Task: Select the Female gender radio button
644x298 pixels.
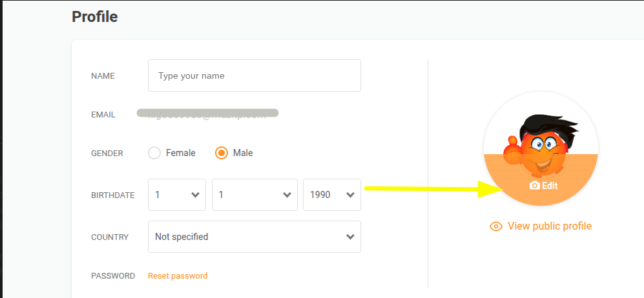Action: (154, 153)
